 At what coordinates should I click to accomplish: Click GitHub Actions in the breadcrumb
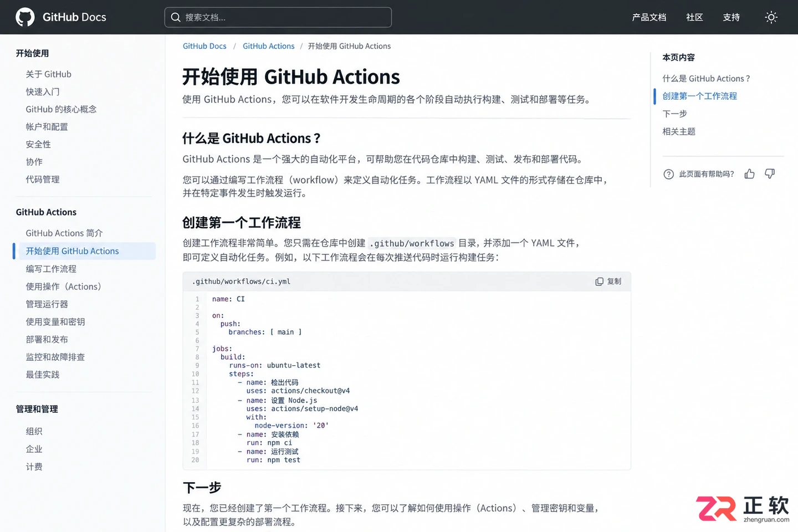point(269,46)
